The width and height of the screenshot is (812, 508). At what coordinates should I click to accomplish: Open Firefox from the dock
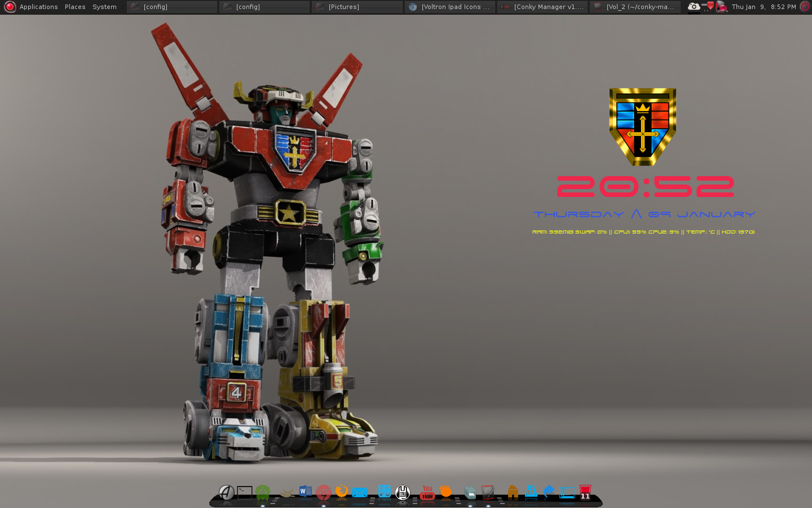click(342, 491)
